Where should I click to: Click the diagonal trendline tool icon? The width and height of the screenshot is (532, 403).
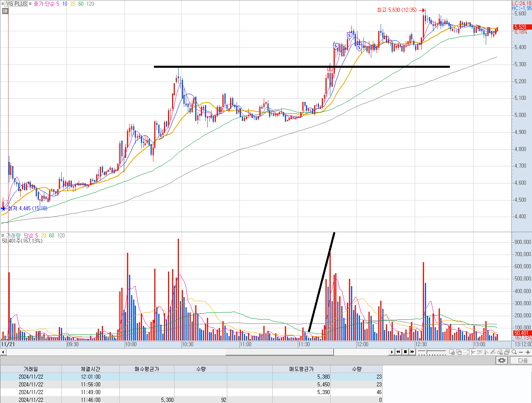point(493,352)
